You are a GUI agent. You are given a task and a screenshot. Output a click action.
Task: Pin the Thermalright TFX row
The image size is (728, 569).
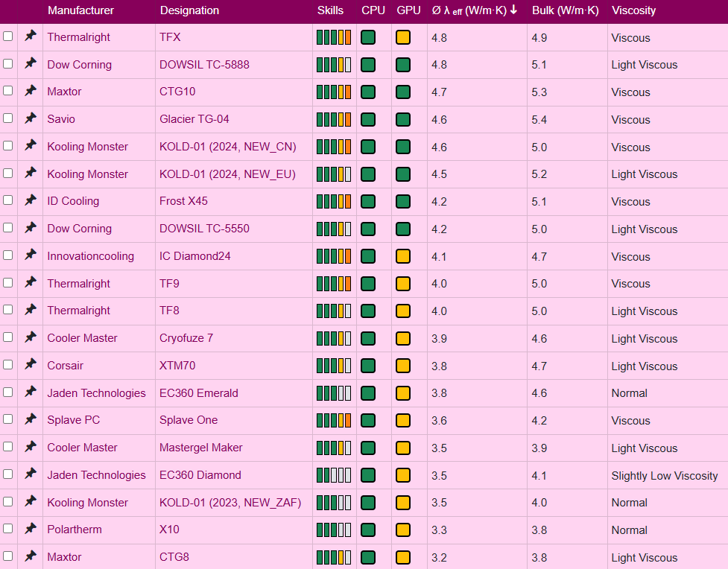click(x=31, y=36)
